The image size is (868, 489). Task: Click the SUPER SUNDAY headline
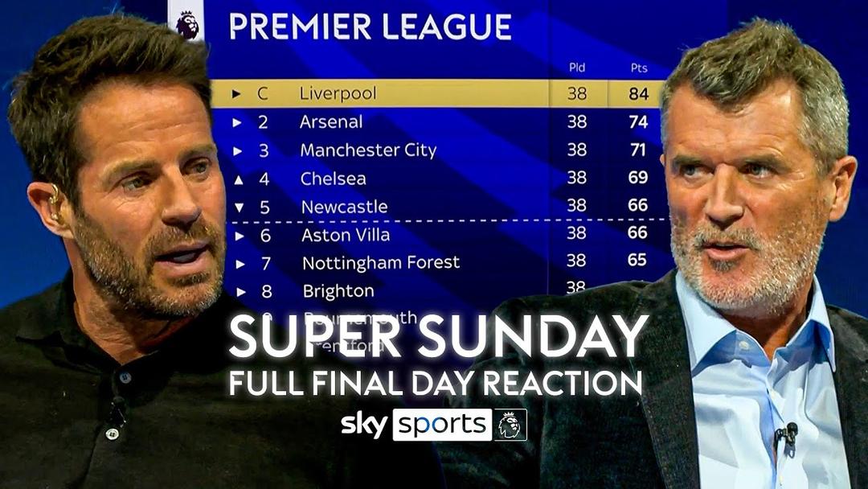[439, 335]
